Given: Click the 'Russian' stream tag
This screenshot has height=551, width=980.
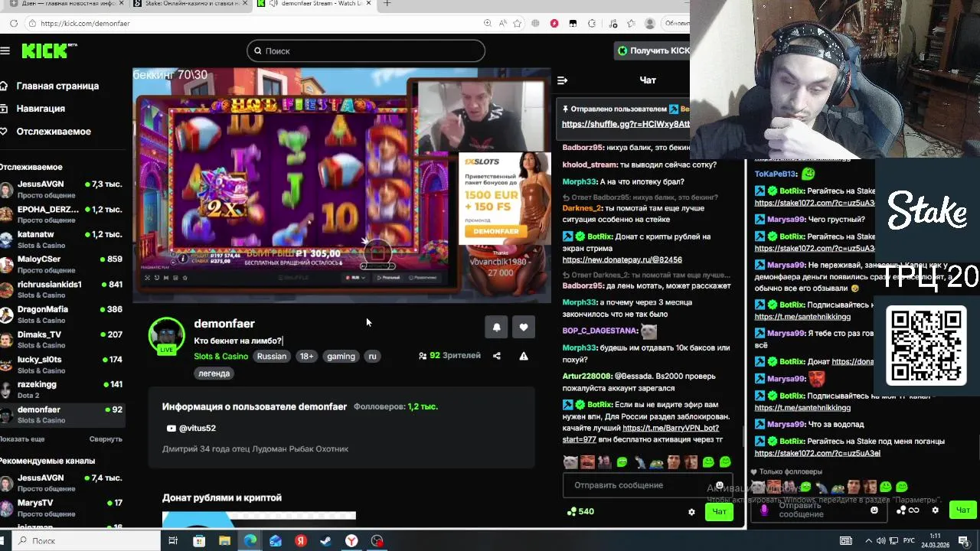Looking at the screenshot, I should (x=272, y=357).
